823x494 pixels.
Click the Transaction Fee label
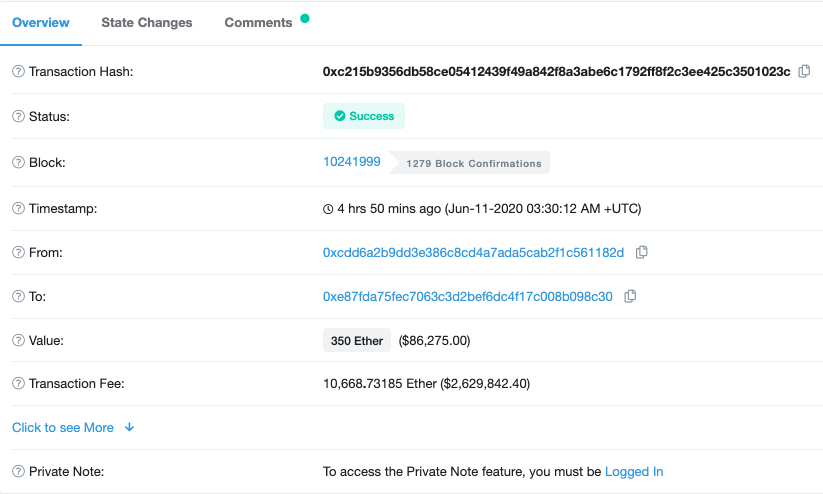[77, 384]
